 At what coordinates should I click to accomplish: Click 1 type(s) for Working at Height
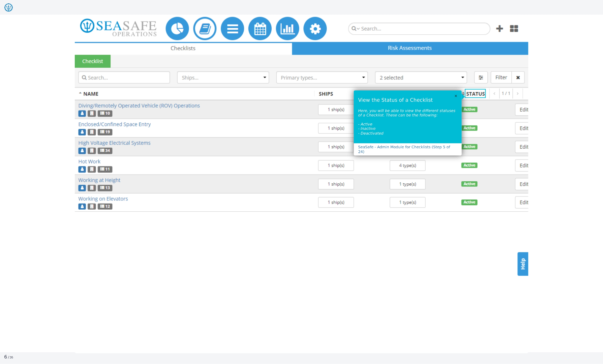click(408, 184)
